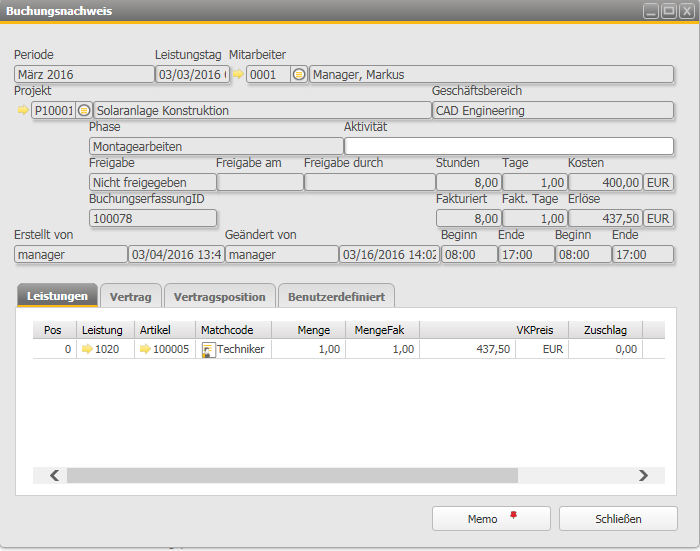Close the Buchungsnachweis window with X
Screen dimensions: 700x551
(x=687, y=11)
